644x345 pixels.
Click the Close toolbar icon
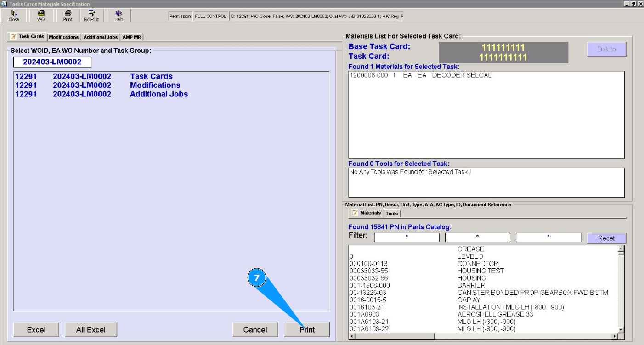click(14, 16)
